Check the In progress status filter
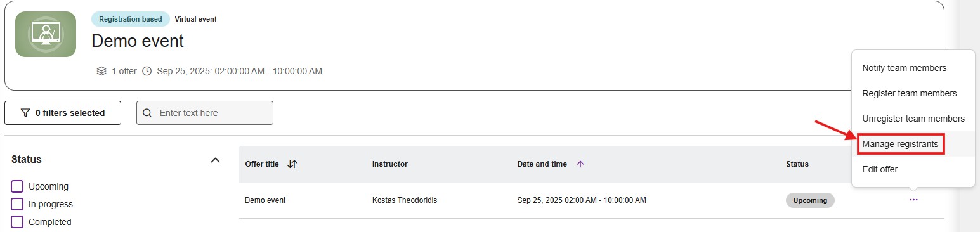This screenshot has width=980, height=232. pos(18,204)
